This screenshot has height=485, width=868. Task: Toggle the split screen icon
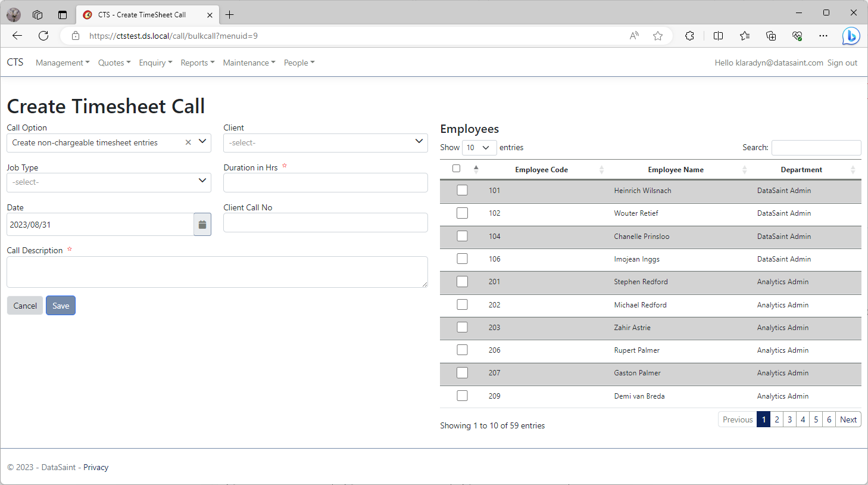718,36
